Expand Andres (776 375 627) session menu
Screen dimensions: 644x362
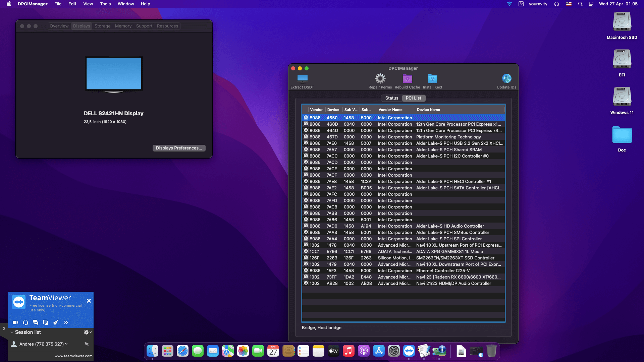click(x=66, y=344)
